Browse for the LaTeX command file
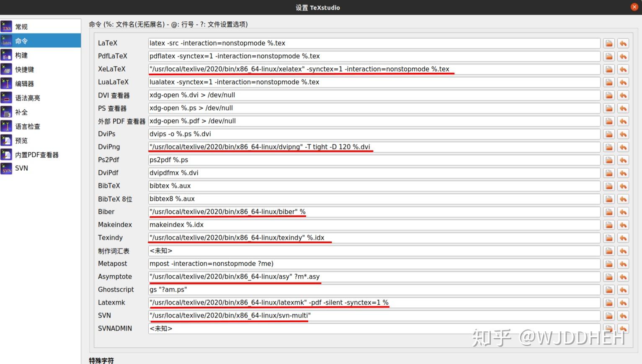The image size is (642, 364). point(609,44)
